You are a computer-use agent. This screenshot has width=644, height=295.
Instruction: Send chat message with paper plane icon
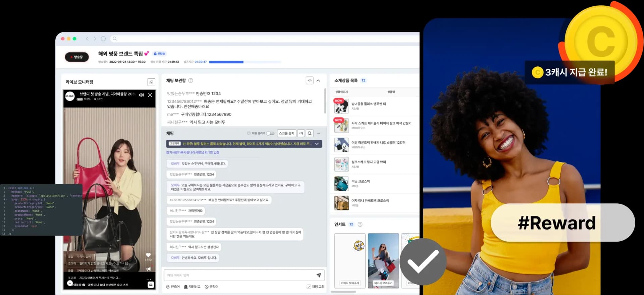319,275
